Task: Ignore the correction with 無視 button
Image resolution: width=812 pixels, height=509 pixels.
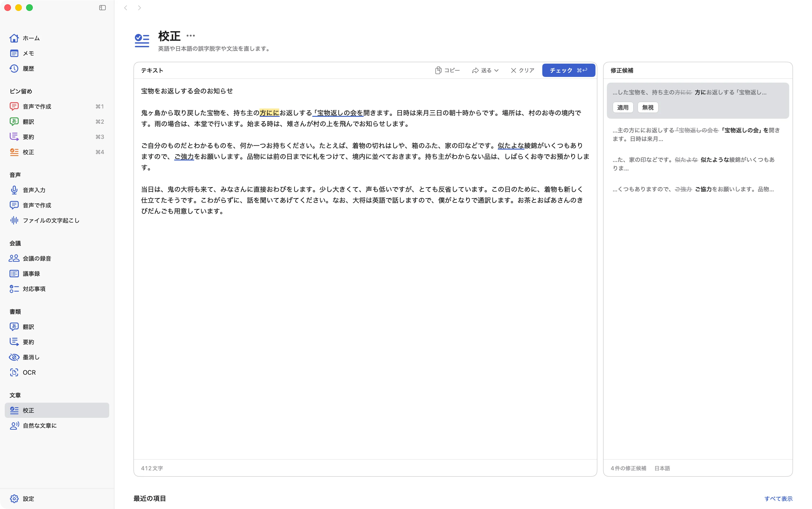Action: pyautogui.click(x=648, y=107)
